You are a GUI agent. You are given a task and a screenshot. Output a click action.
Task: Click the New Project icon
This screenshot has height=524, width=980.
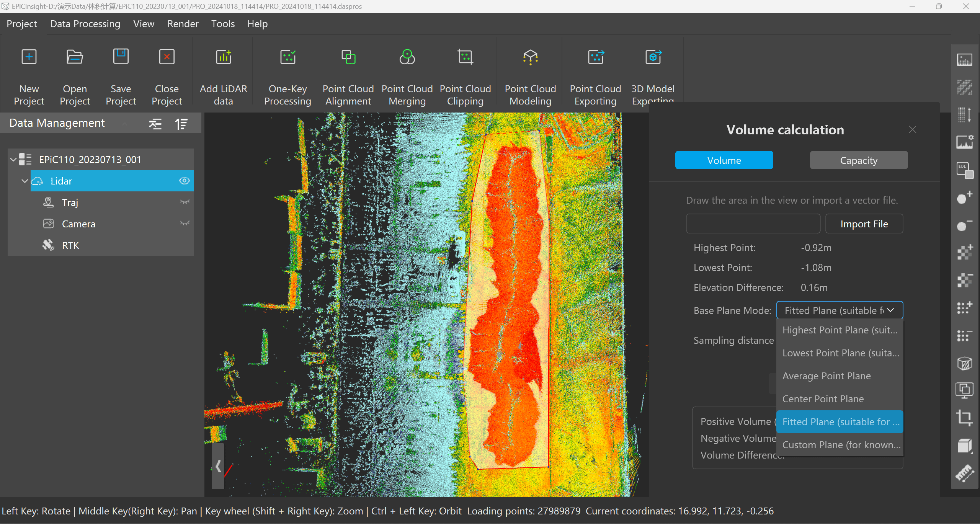(x=29, y=57)
